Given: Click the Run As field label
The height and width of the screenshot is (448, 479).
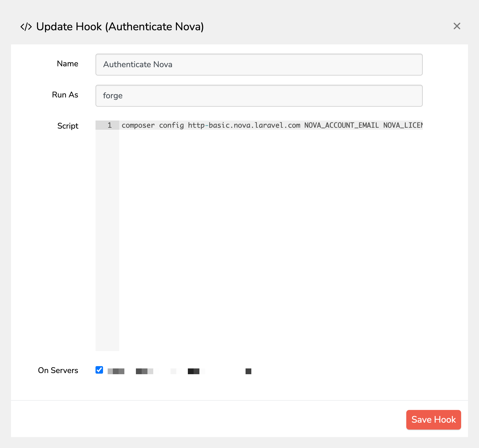Looking at the screenshot, I should point(65,95).
